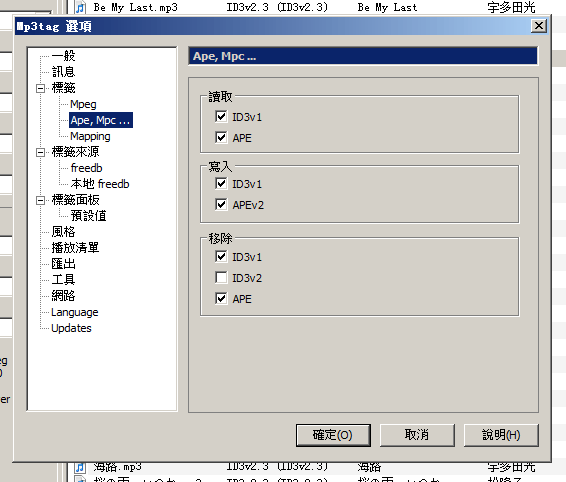Select 海路.mp3 filename in file list
Image resolution: width=566 pixels, height=482 pixels.
click(x=117, y=467)
